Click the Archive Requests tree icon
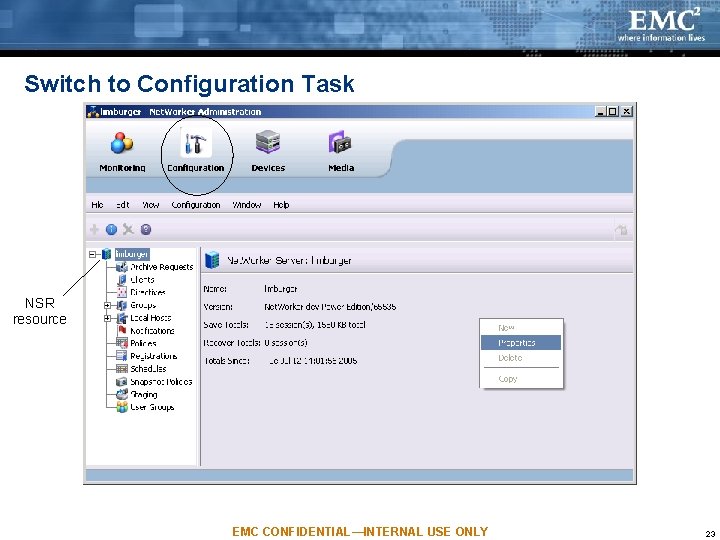Screen dimensions: 720x540 coord(122,267)
